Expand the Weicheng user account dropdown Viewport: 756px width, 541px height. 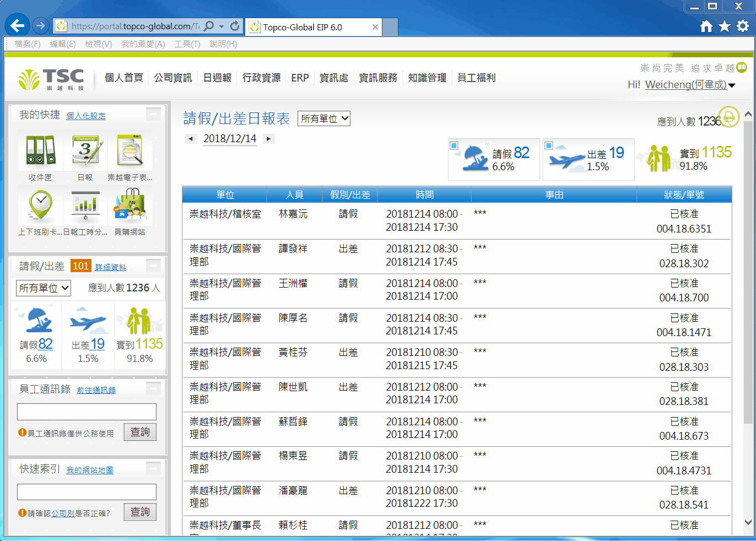[732, 85]
